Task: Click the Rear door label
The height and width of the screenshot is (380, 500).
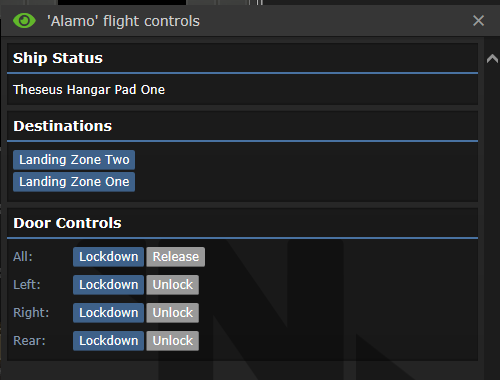Action: [29, 341]
